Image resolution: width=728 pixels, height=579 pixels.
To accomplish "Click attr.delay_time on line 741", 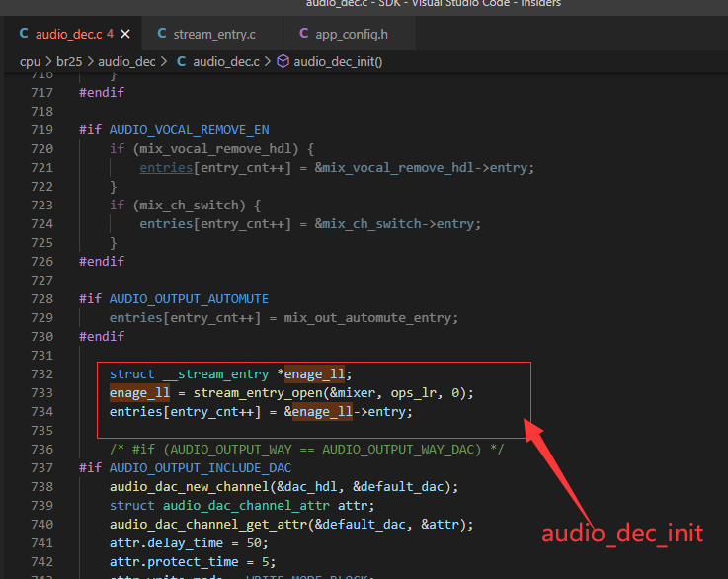I will coord(166,543).
